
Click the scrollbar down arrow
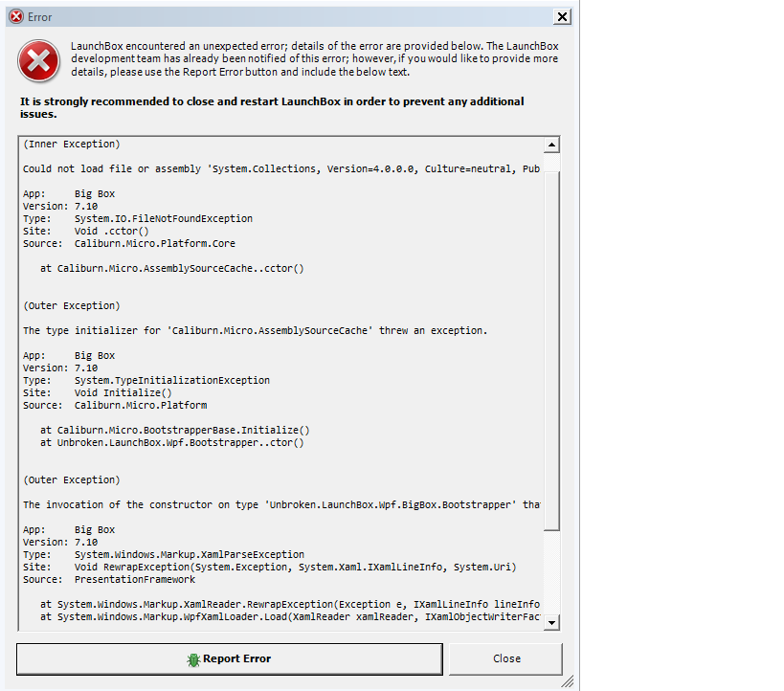coord(551,622)
